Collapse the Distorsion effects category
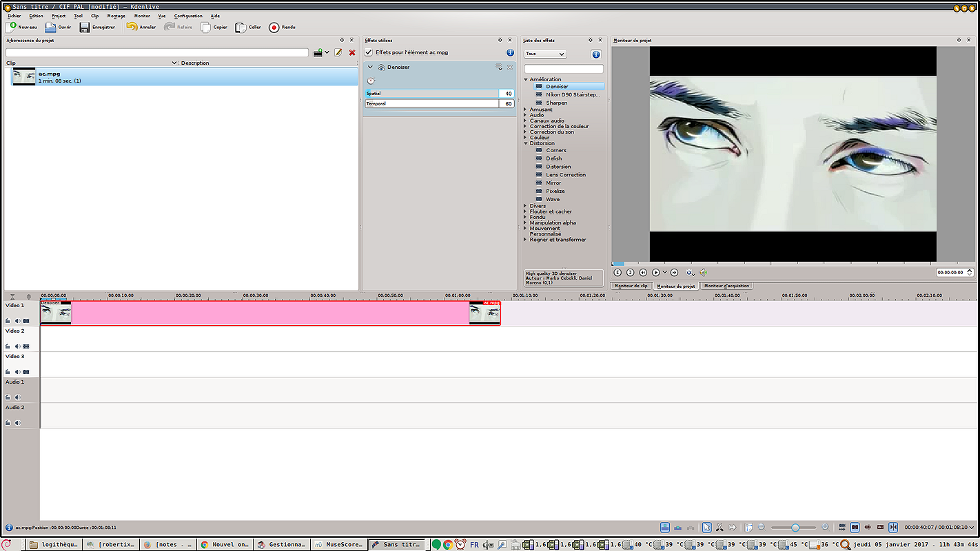Viewport: 980px width, 551px height. pyautogui.click(x=526, y=143)
